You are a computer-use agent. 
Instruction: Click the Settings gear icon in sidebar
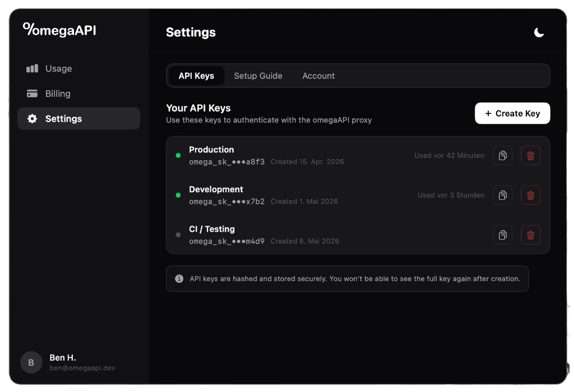coord(32,119)
